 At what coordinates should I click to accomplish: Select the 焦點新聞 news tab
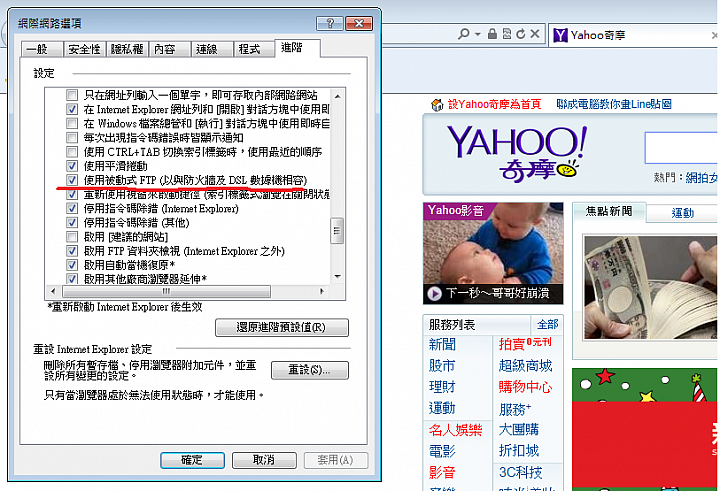[x=609, y=211]
